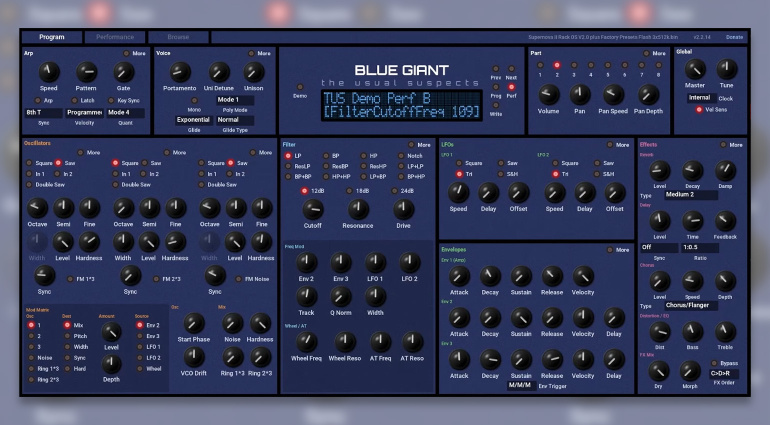Expand More options in the Effects section

(x=723, y=144)
